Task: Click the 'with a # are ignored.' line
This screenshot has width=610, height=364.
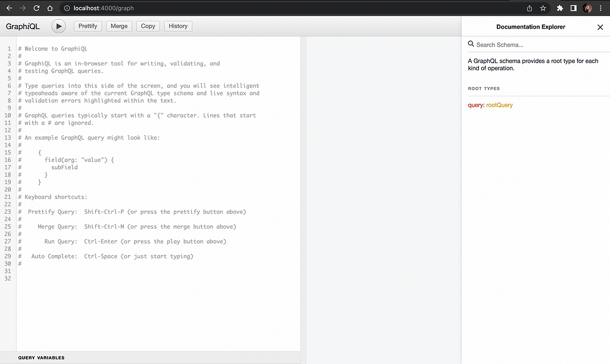Action: pyautogui.click(x=55, y=123)
